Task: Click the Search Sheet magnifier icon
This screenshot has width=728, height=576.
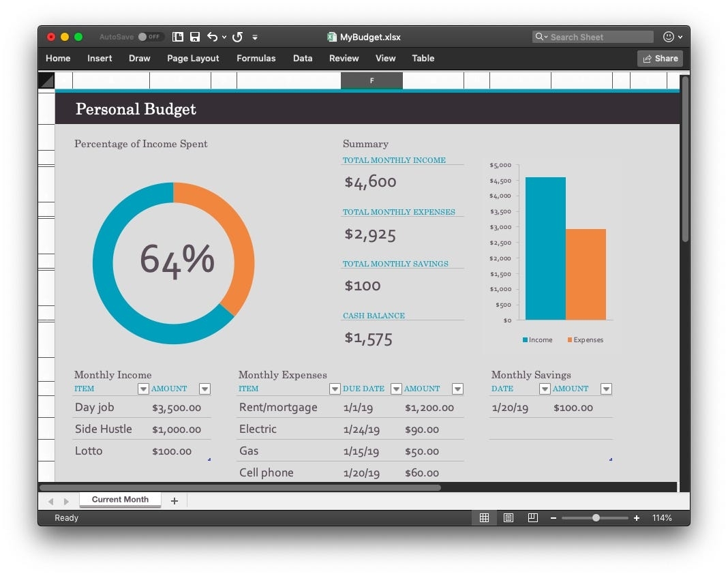Action: [539, 37]
